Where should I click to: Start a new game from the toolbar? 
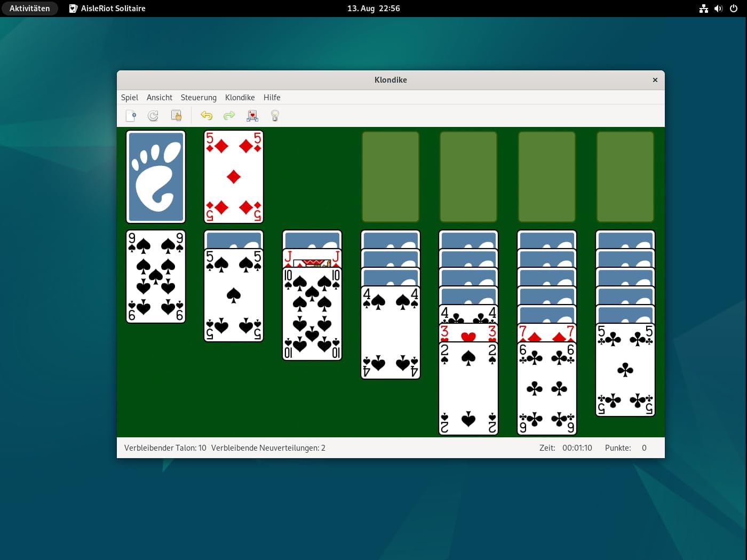pos(131,116)
